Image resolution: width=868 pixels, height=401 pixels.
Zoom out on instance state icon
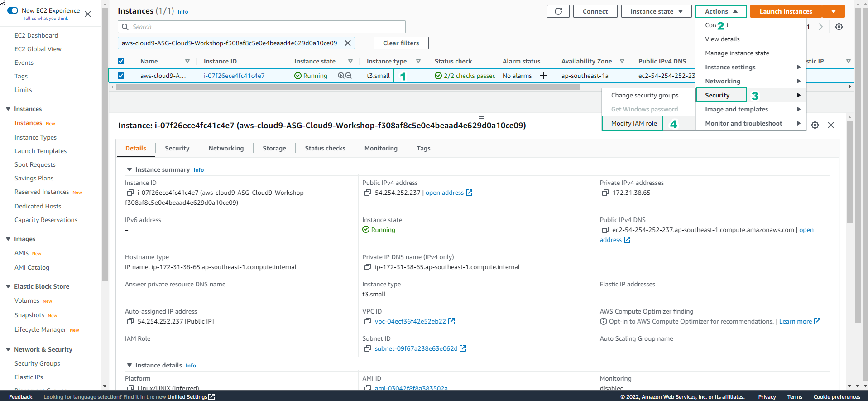point(349,76)
